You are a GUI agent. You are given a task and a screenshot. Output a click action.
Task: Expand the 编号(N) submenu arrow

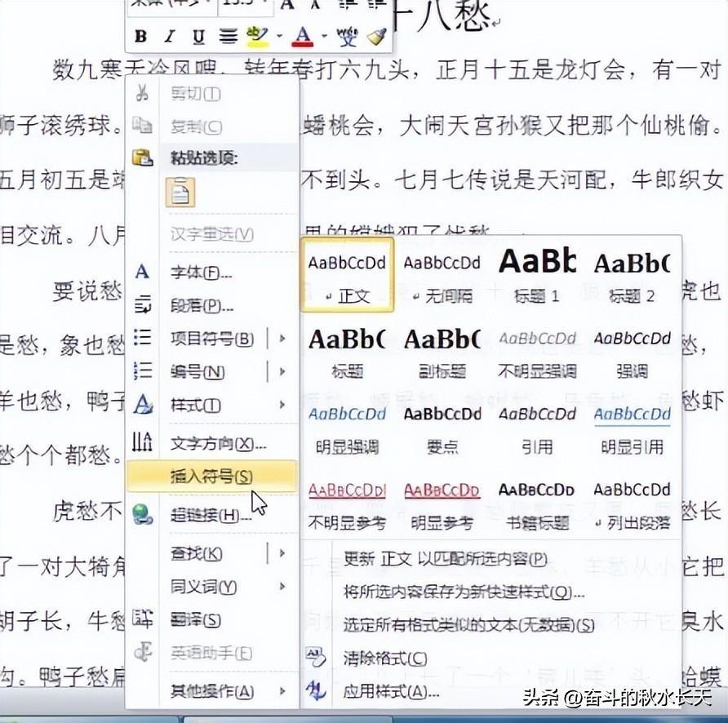pos(282,371)
